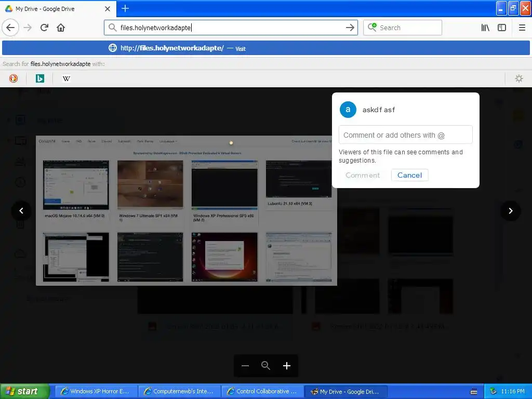
Task: Click the 11:16 PM clock
Action: [513, 391]
